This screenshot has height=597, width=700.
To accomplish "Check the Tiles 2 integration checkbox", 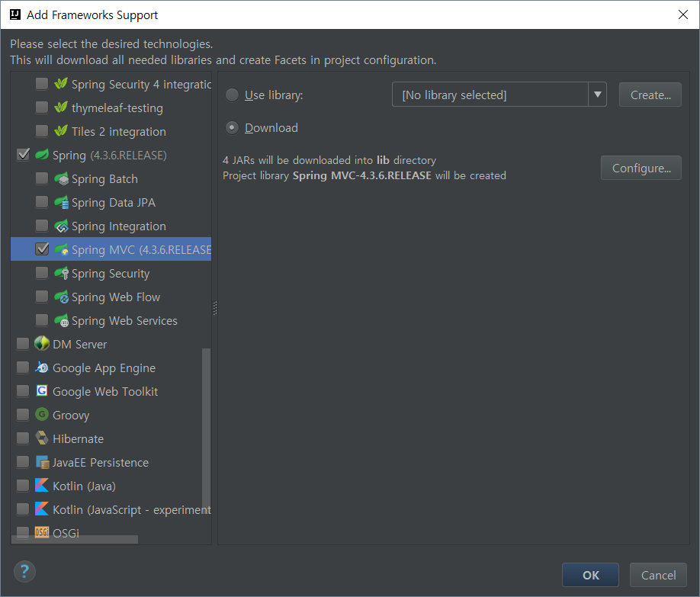I will pyautogui.click(x=42, y=131).
